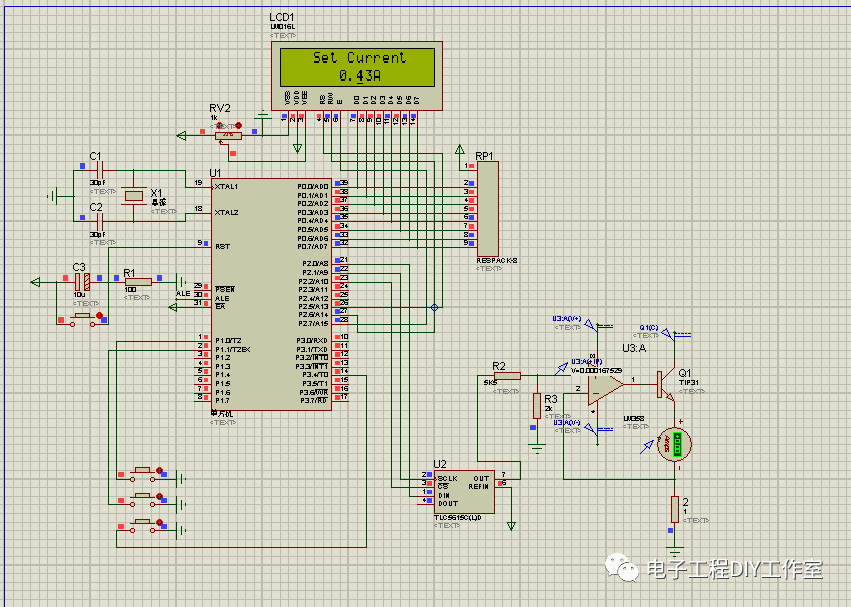Viewport: 851px width, 607px height.
Task: Select the U1 microcontroller chip body
Action: [271, 294]
